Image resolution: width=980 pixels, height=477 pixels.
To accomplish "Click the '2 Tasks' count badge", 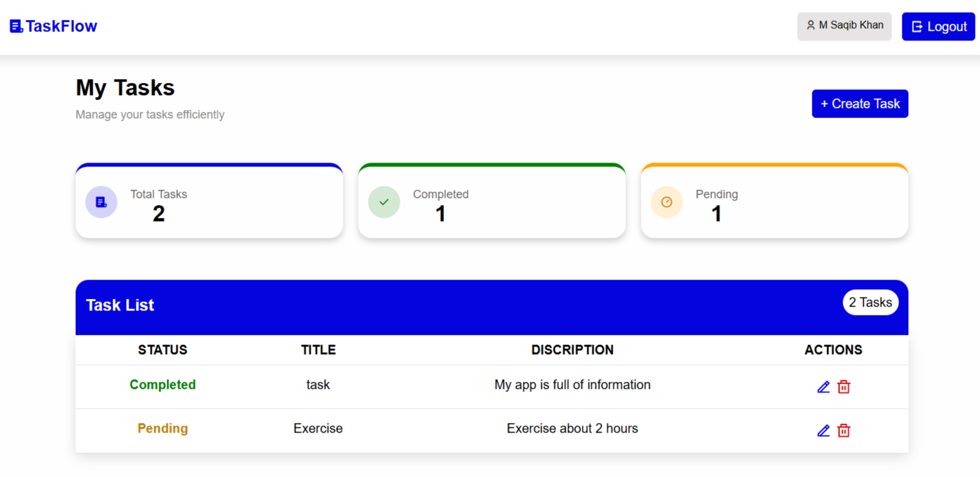I will (870, 303).
